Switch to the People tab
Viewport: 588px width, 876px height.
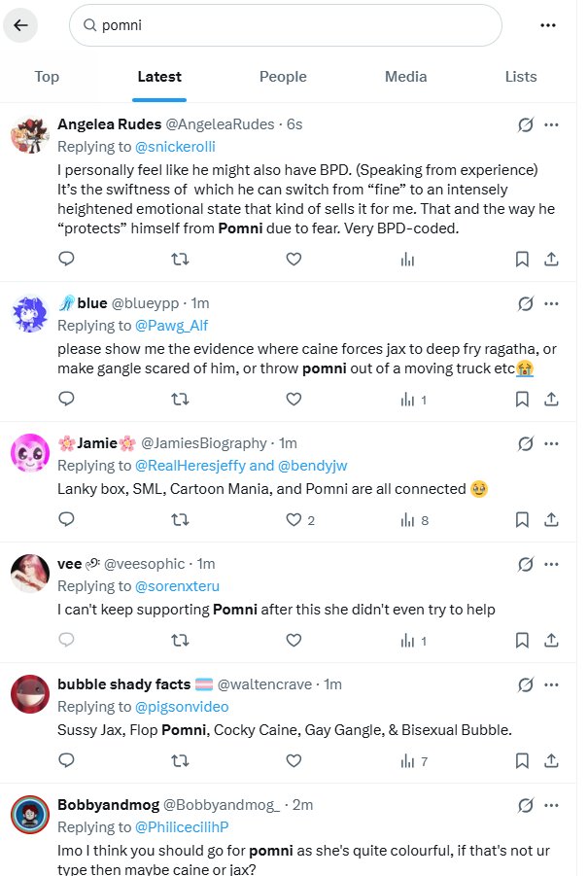point(283,77)
